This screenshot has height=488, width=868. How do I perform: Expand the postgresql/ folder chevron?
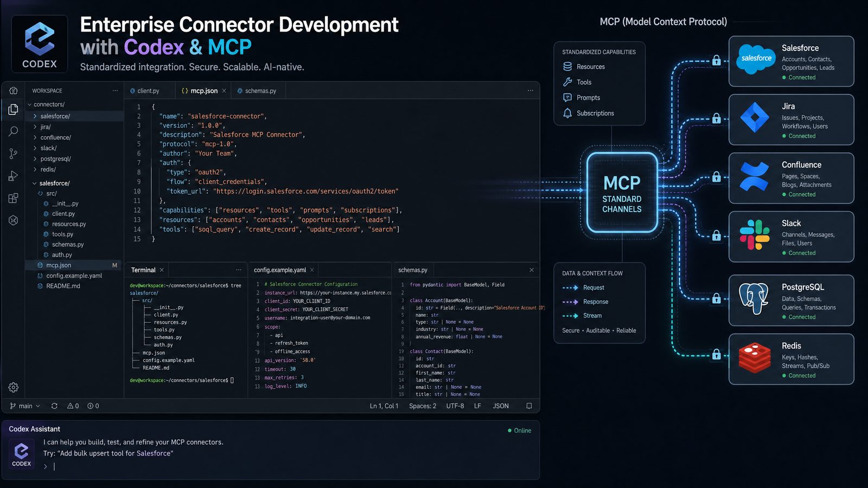(35, 159)
